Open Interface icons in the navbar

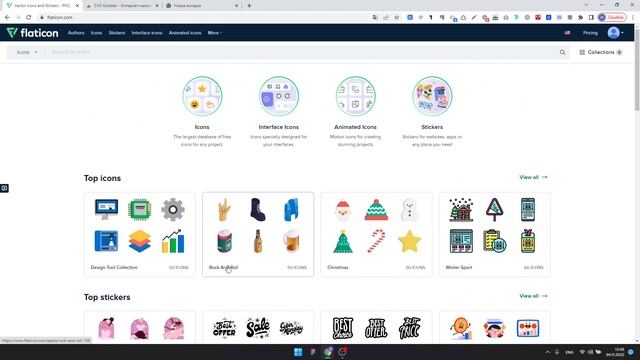(x=147, y=33)
